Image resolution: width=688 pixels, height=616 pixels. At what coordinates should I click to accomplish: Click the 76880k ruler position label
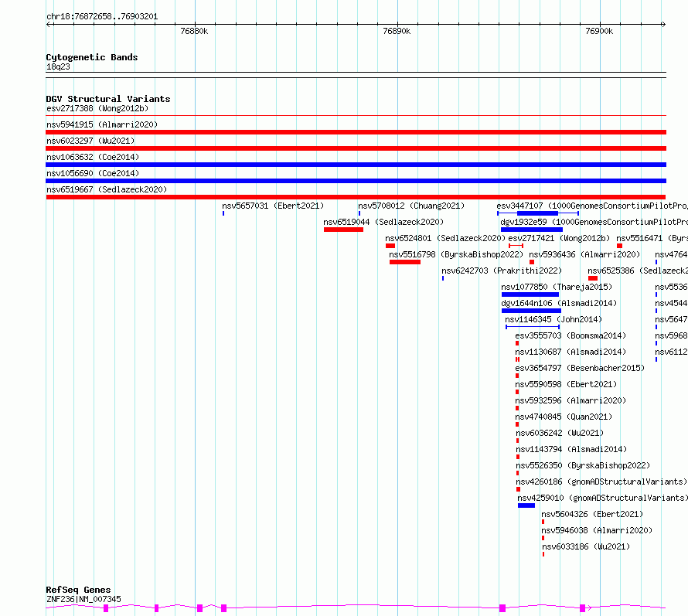click(194, 31)
